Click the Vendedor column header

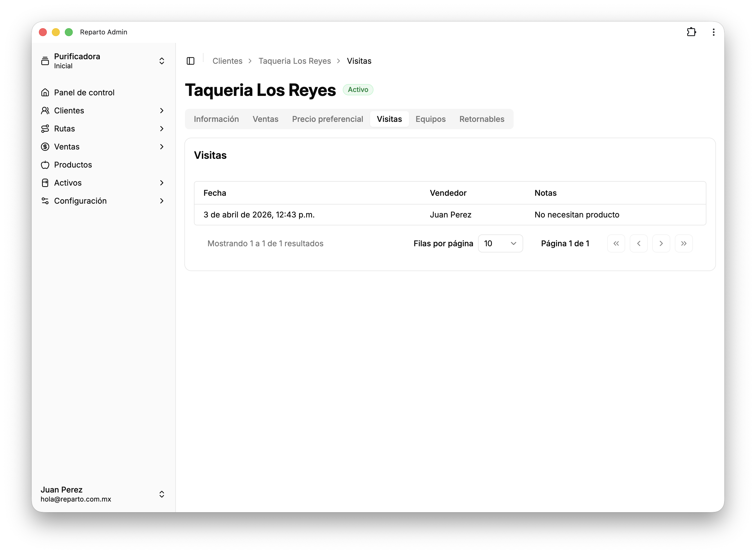(448, 193)
